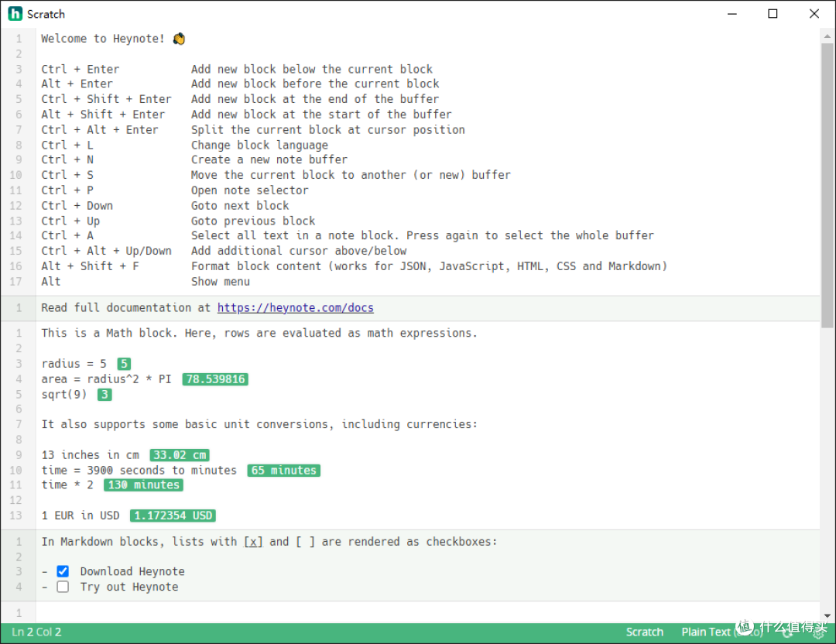Viewport: 836px width, 644px height.
Task: Click the vertical scrollbar thumb
Action: pyautogui.click(x=827, y=186)
